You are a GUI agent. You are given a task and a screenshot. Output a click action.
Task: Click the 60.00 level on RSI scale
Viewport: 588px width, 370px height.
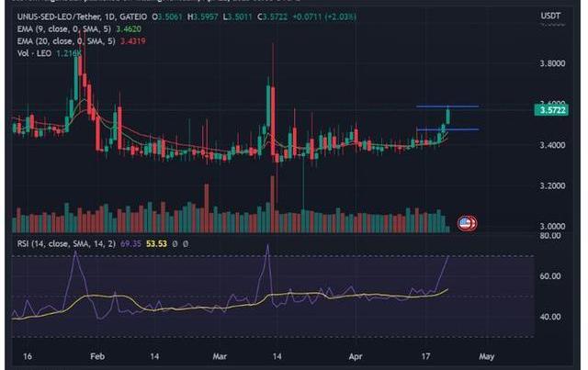pos(551,276)
